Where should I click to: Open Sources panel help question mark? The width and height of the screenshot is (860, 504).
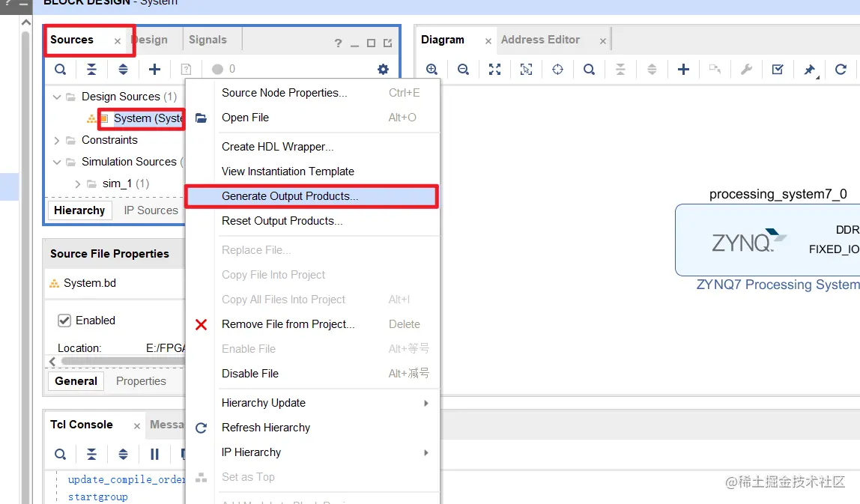tap(338, 43)
